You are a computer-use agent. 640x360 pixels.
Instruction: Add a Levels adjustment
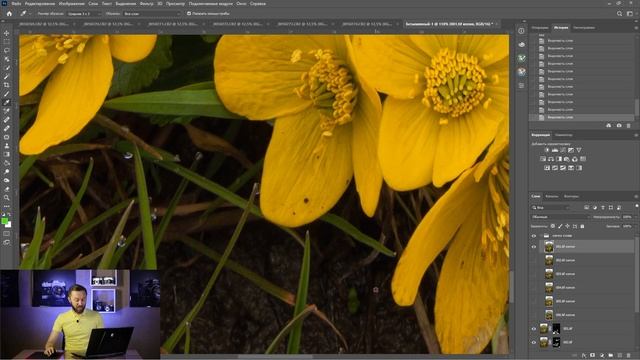(x=555, y=150)
